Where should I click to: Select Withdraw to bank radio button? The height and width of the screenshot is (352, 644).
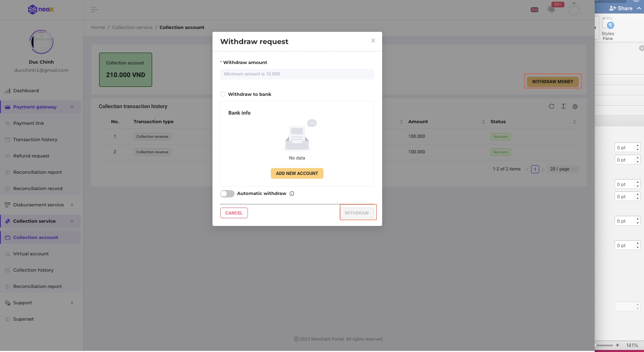(x=223, y=94)
